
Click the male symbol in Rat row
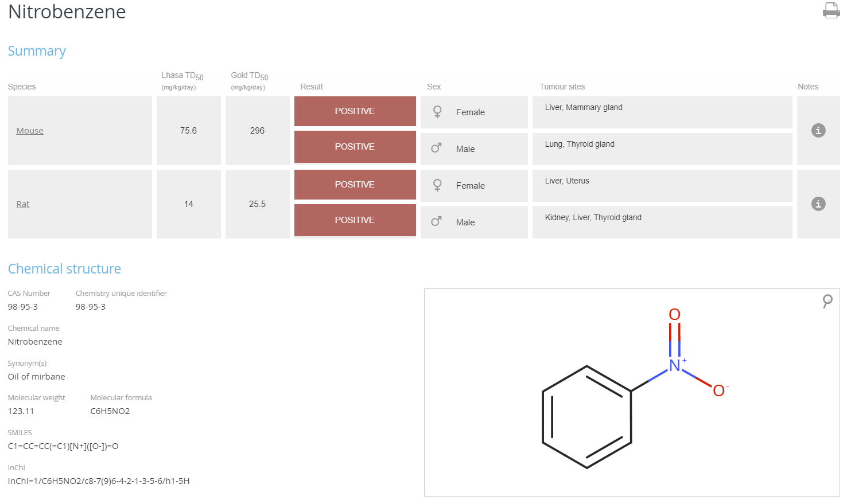click(437, 221)
